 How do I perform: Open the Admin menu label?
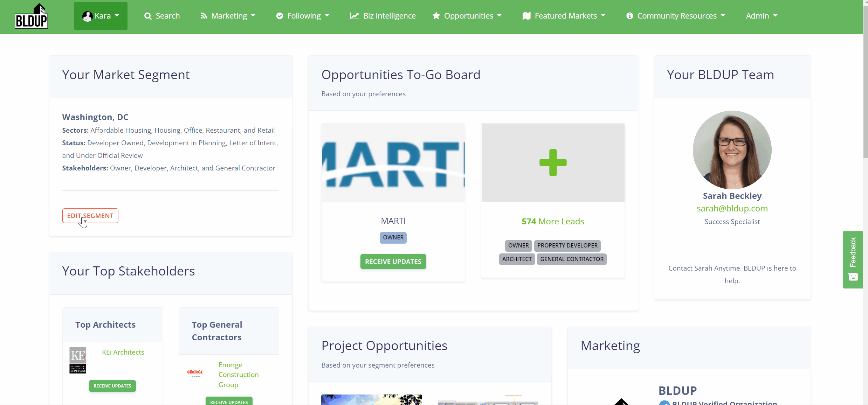point(757,16)
